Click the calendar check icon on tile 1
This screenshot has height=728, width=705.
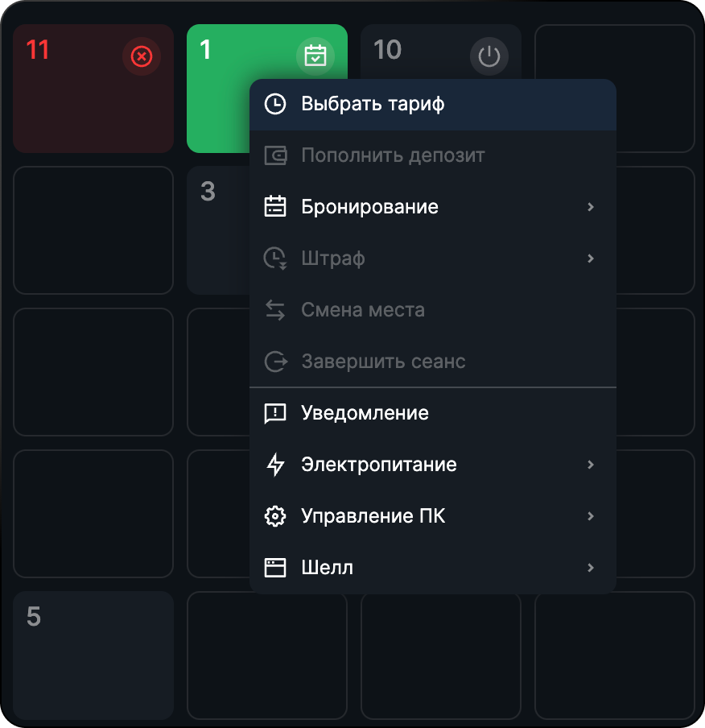pos(315,56)
